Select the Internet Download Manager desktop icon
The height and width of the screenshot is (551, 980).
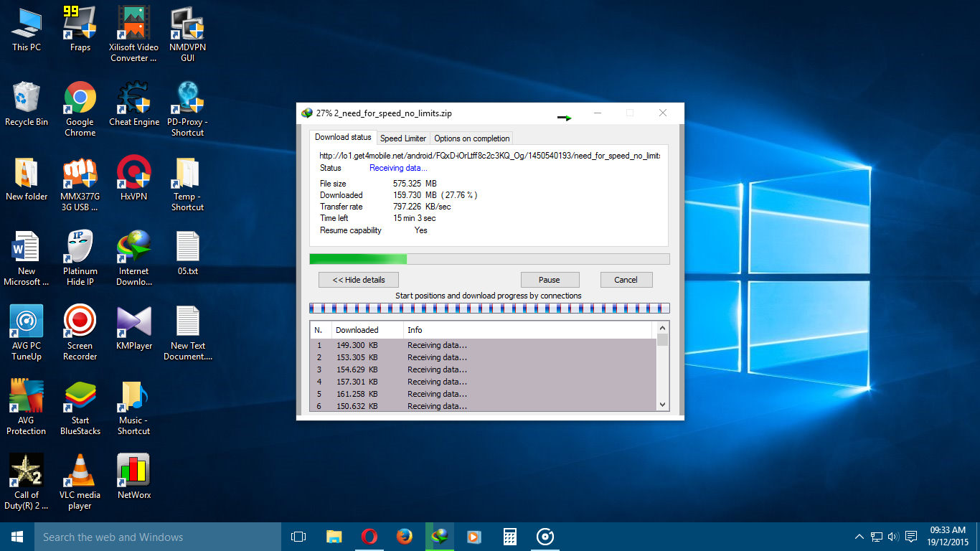134,258
